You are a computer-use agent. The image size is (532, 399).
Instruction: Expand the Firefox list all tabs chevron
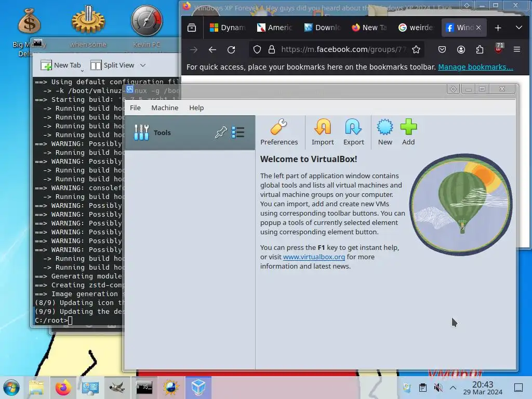[x=519, y=28]
